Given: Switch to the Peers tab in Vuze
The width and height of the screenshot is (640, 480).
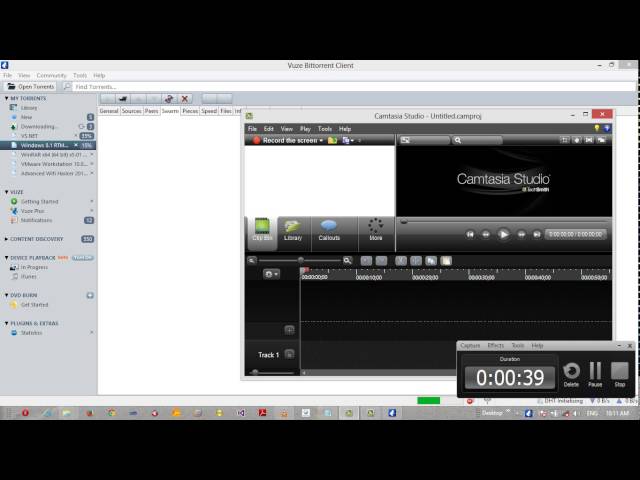Looking at the screenshot, I should point(151,111).
